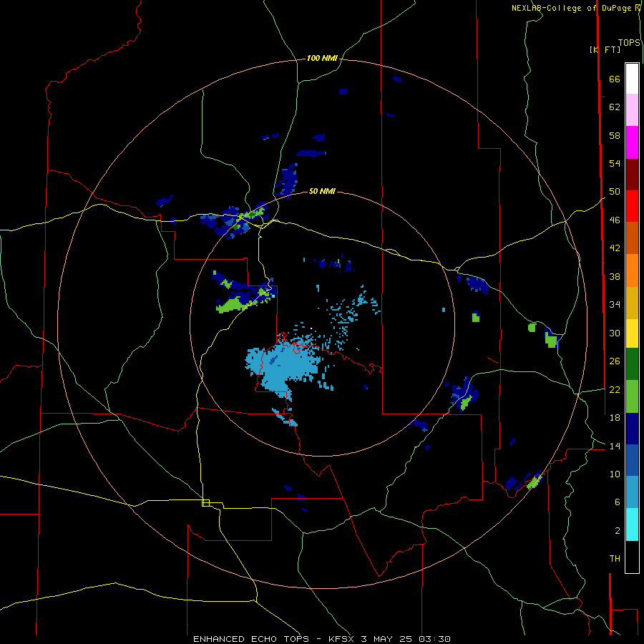Click the 34 legend value
The image size is (644, 644).
pyautogui.click(x=615, y=304)
